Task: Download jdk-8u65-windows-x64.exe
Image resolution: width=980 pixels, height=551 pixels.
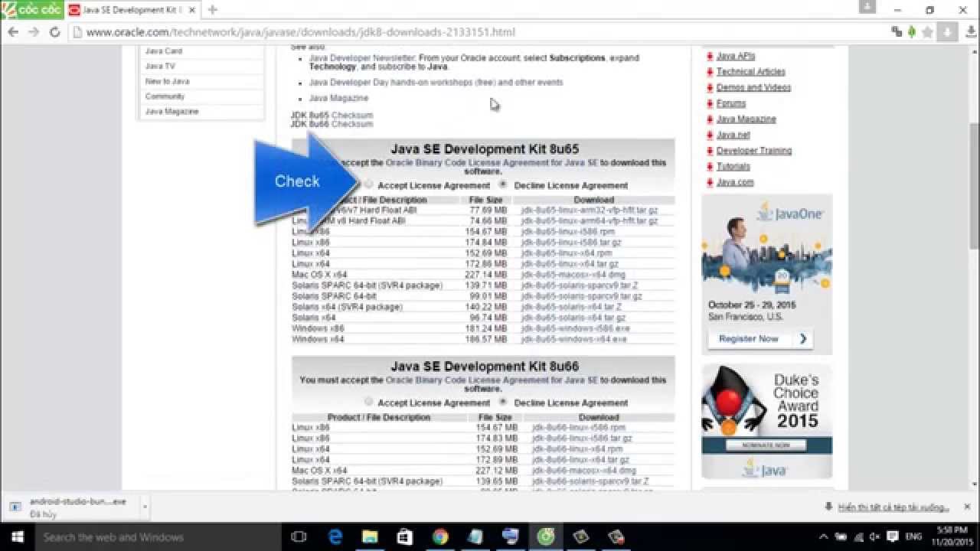Action: coord(574,339)
